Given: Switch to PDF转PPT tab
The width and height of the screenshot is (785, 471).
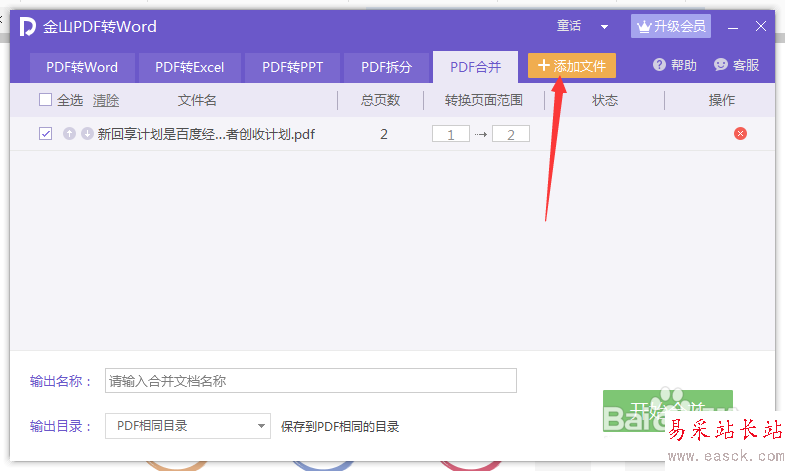Looking at the screenshot, I should click(x=292, y=68).
